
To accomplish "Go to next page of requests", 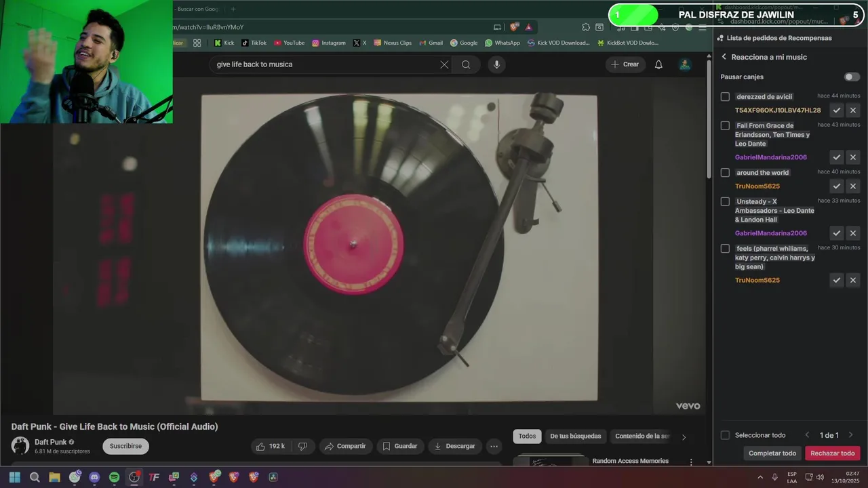I will tap(850, 435).
